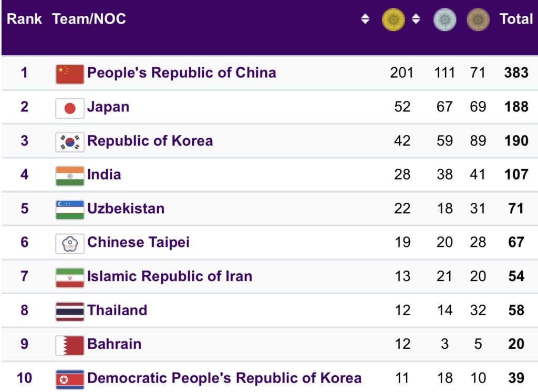Sort table by Team/NOC arrows

click(365, 19)
